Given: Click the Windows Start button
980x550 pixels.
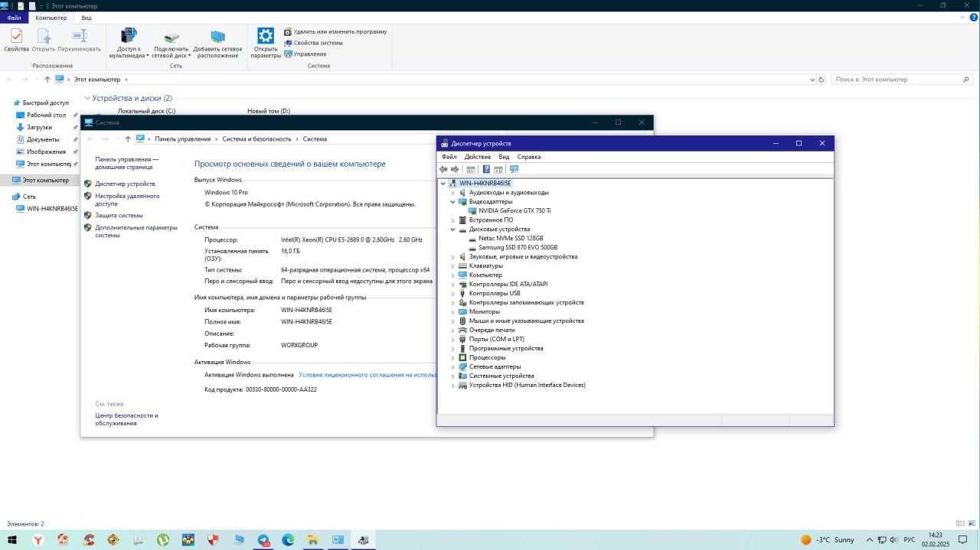Looking at the screenshot, I should point(12,539).
